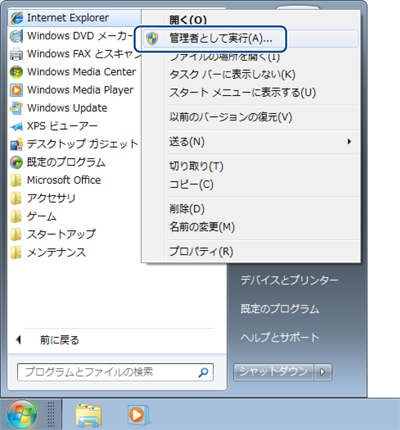The height and width of the screenshot is (430, 400).
Task: Click the XPS ビューアー label
Action: pyautogui.click(x=62, y=126)
